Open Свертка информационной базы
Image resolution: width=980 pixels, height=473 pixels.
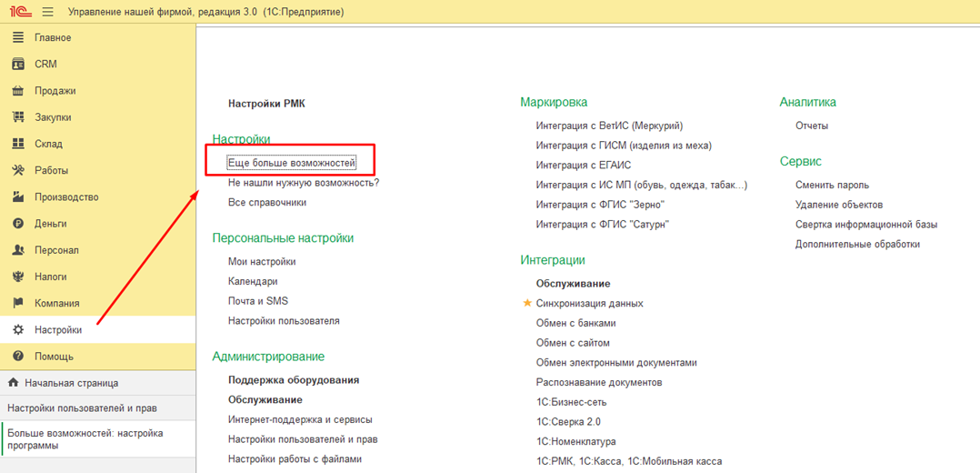866,225
